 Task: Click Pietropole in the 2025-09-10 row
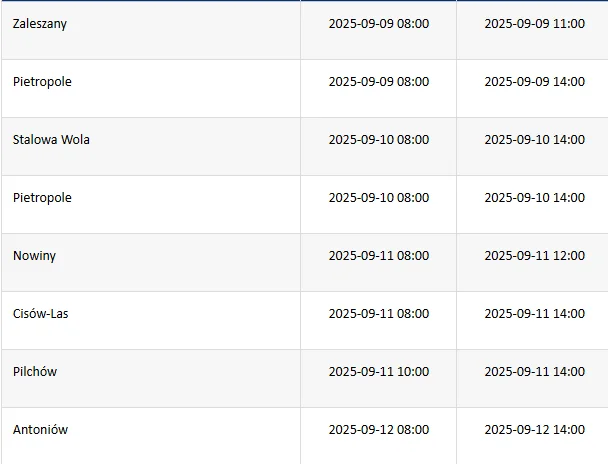point(42,198)
